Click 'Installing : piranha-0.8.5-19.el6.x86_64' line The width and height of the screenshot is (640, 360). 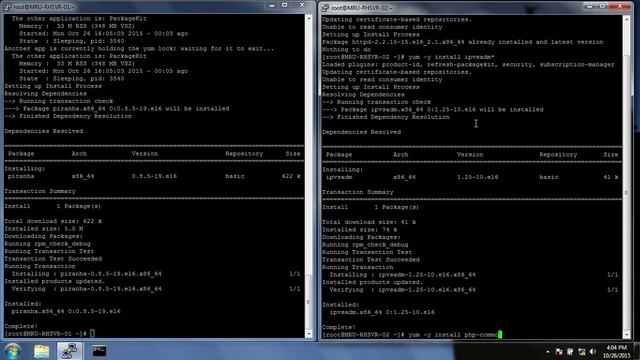pos(87,273)
